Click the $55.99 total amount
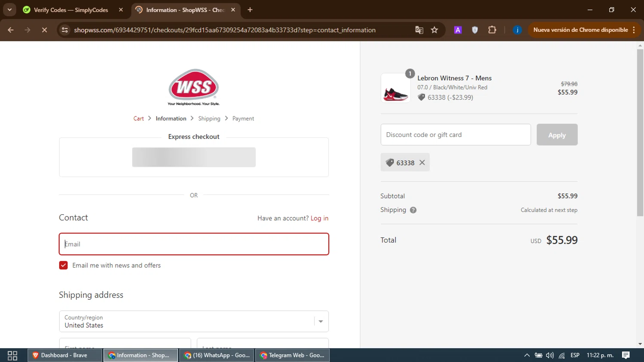 click(x=562, y=240)
